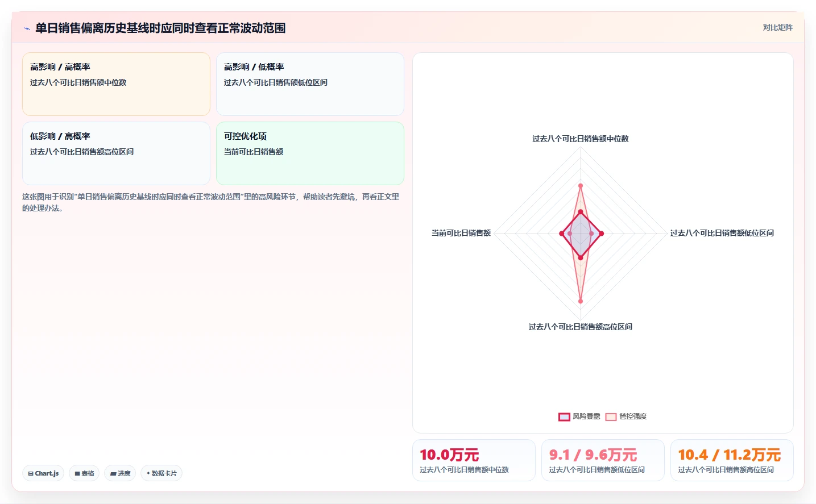Click the 数据卡片 tag chip

coord(161,473)
